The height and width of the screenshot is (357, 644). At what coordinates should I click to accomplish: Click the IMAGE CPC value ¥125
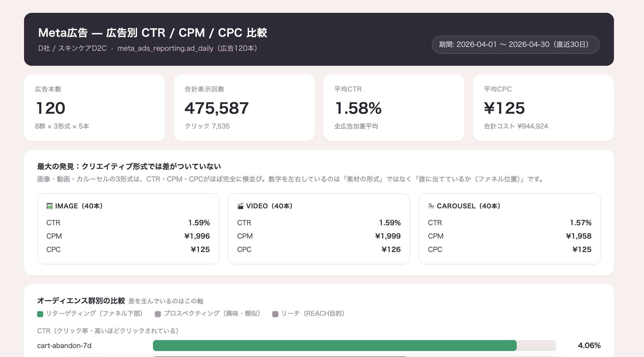200,249
